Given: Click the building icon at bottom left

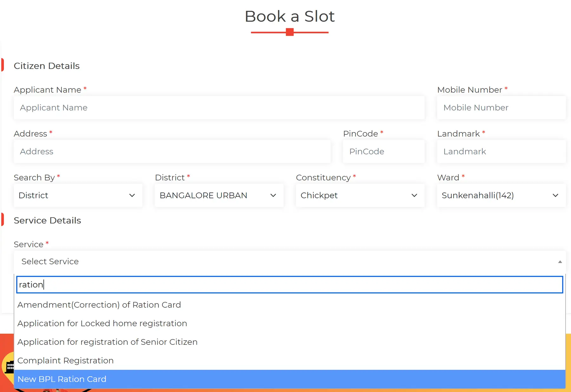Looking at the screenshot, I should point(10,368).
